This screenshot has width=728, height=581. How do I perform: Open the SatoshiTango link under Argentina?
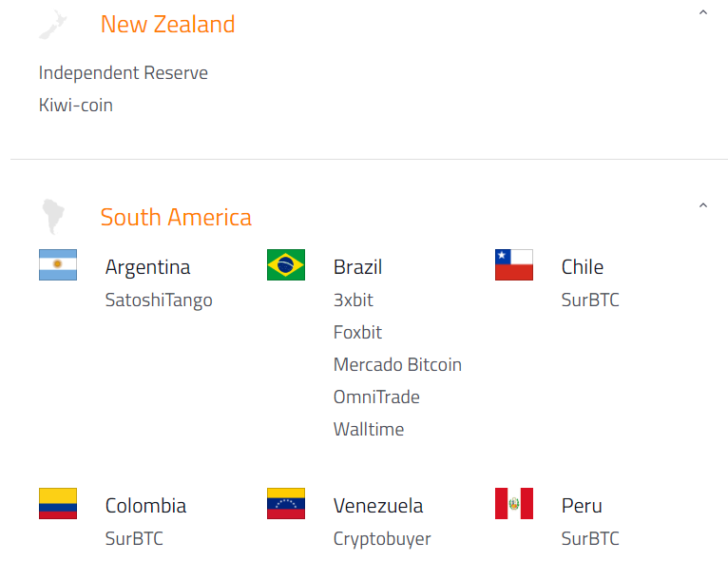(x=159, y=300)
